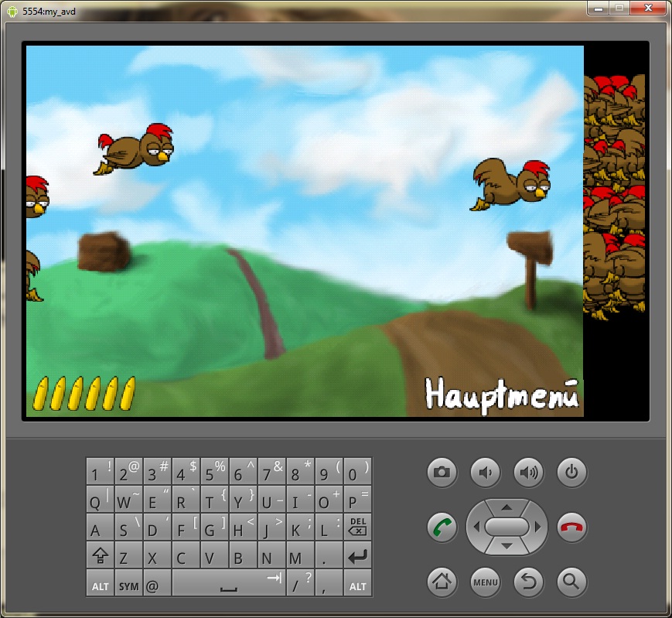Click the keyboard enter key
672x618 pixels.
click(x=357, y=555)
